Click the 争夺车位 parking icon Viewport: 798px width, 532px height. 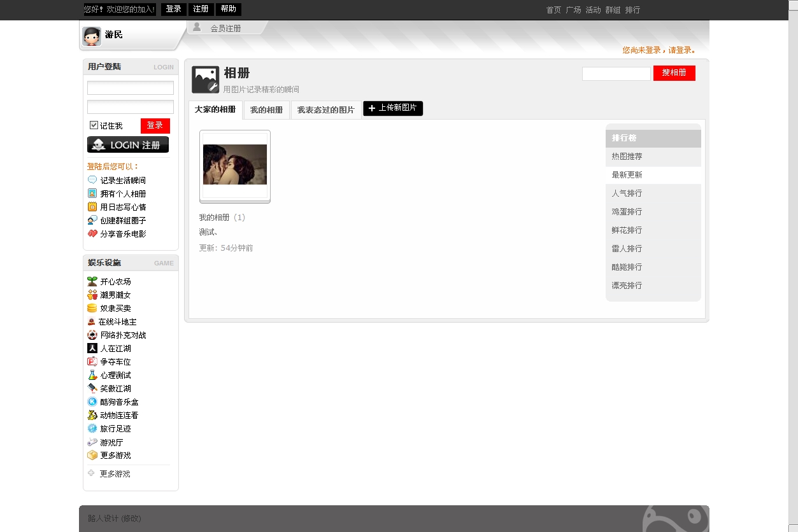92,361
